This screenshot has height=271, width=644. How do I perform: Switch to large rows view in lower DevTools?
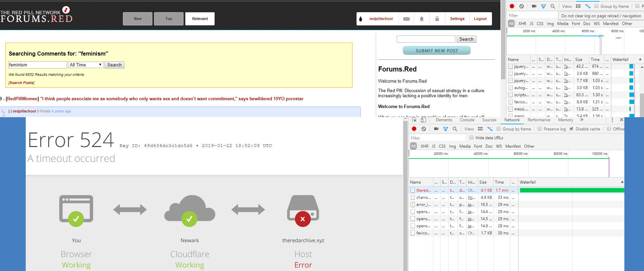[x=480, y=129]
